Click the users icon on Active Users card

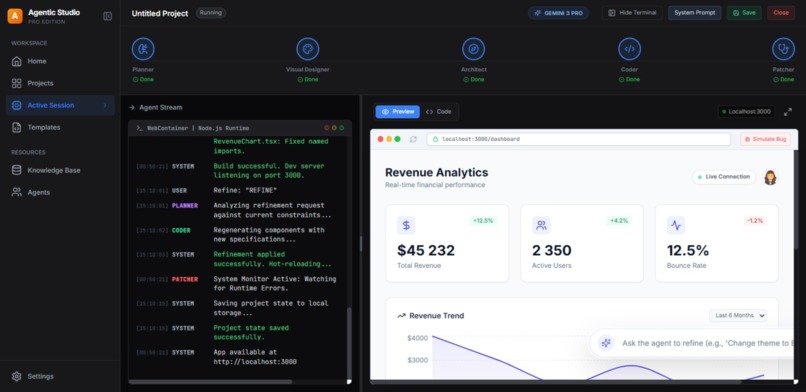[x=541, y=225]
